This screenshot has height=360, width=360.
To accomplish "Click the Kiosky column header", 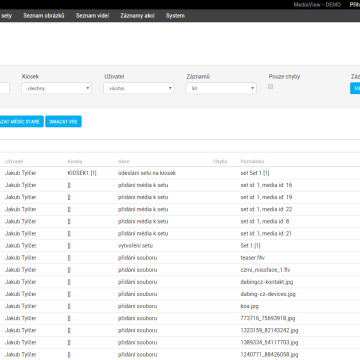I will click(x=75, y=162).
